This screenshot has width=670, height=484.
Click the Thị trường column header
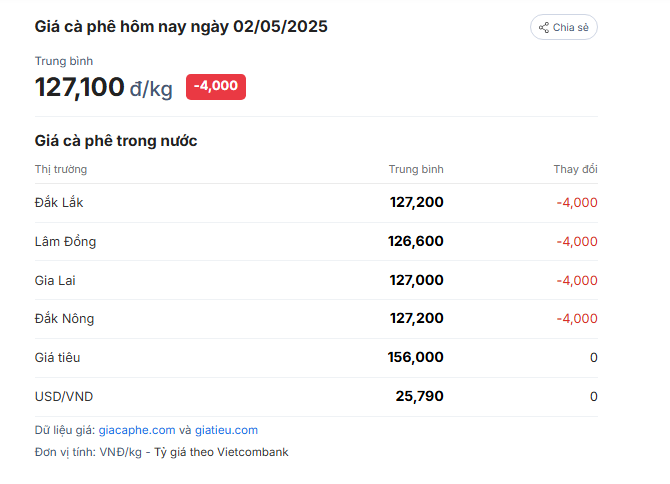click(61, 169)
